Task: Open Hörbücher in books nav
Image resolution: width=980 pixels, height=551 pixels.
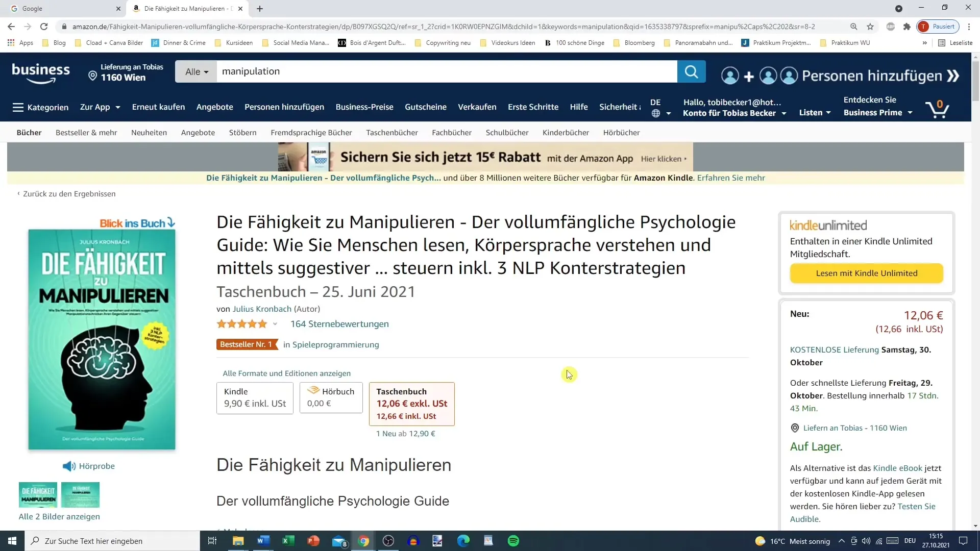Action: coord(621,133)
